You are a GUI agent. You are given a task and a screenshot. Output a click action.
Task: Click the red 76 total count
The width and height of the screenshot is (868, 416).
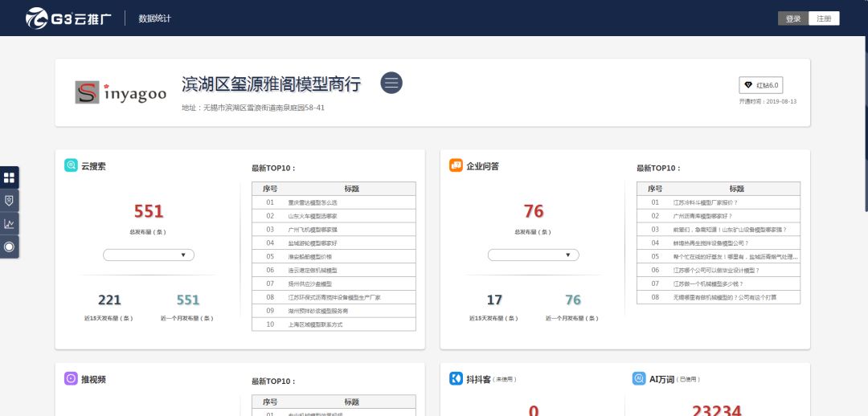[x=534, y=211]
